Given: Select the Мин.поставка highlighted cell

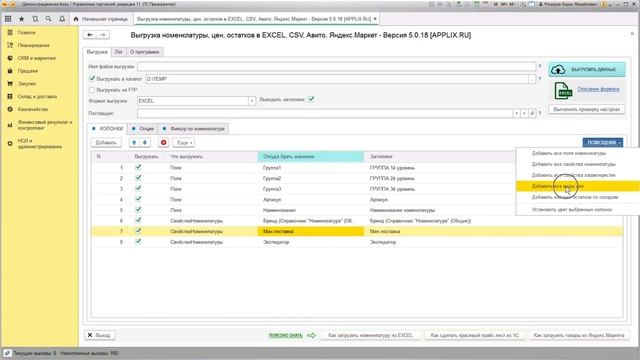Looking at the screenshot, I should pos(311,231).
